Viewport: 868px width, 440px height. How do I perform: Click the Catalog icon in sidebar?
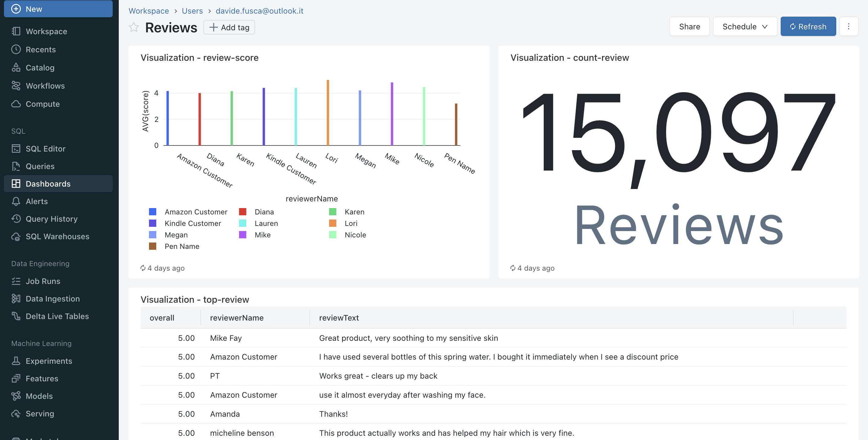[16, 67]
